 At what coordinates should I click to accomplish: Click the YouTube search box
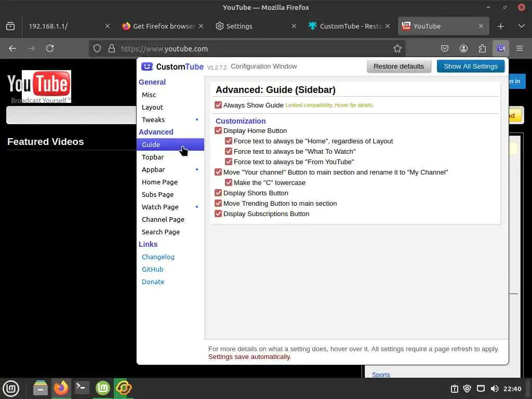tap(71, 115)
